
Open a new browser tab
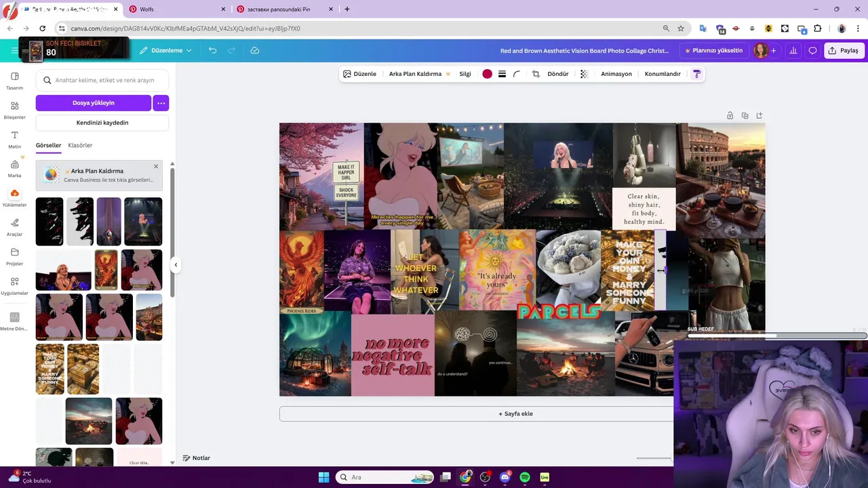click(347, 9)
